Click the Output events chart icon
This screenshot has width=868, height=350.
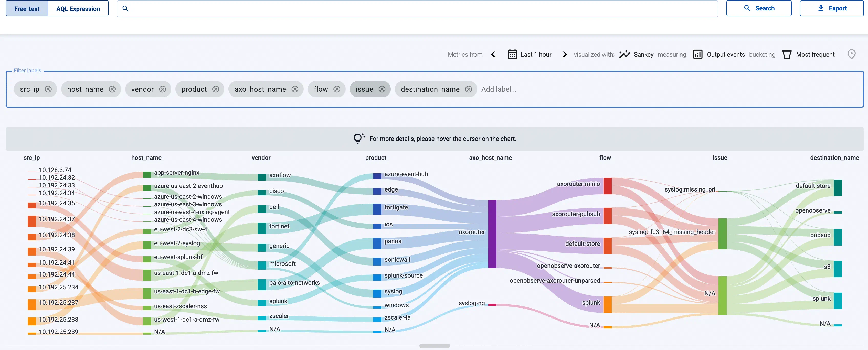(x=697, y=54)
